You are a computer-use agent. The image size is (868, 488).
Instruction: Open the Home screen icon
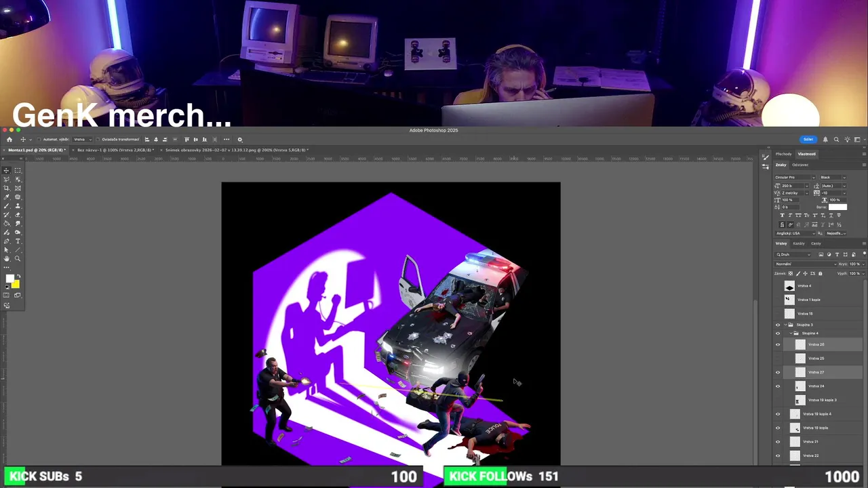pyautogui.click(x=9, y=140)
